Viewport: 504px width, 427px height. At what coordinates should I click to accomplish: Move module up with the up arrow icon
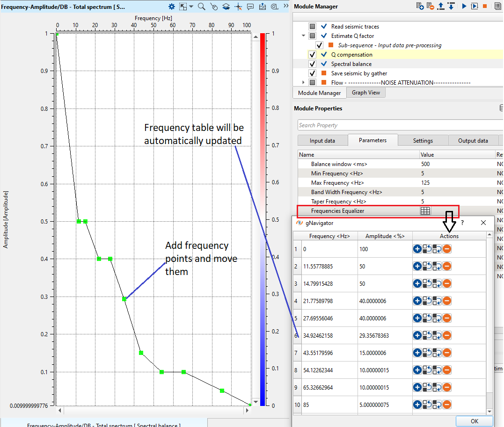[440, 7]
